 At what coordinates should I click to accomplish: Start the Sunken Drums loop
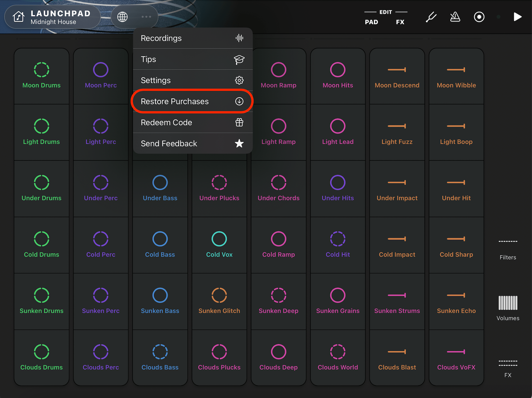point(42,301)
